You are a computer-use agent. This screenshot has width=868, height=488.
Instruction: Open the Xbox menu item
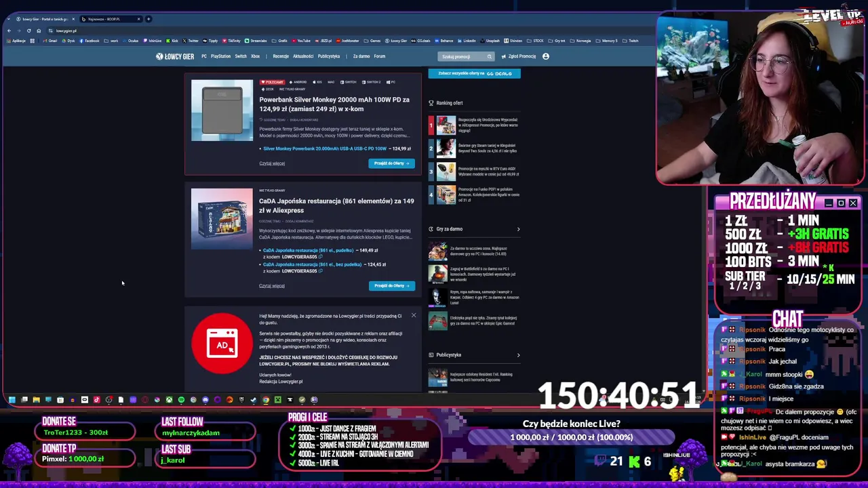pyautogui.click(x=255, y=56)
